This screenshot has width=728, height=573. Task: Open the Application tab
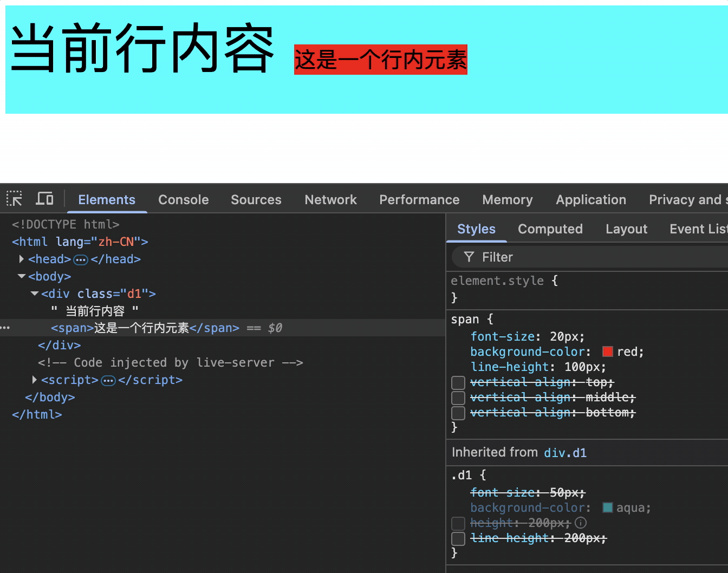[x=591, y=199]
